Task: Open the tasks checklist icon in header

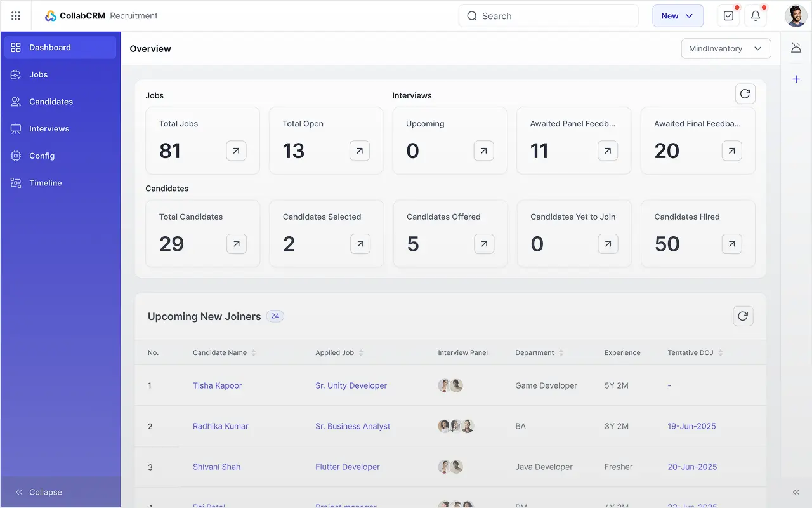Action: tap(728, 16)
